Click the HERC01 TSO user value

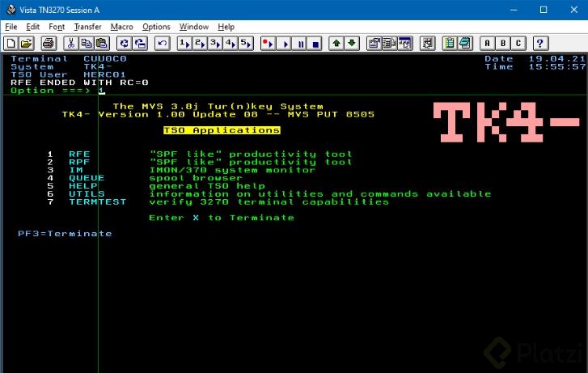104,74
